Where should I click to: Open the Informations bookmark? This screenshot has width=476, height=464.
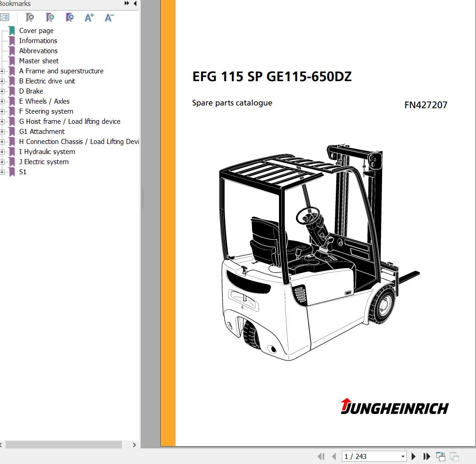point(38,41)
